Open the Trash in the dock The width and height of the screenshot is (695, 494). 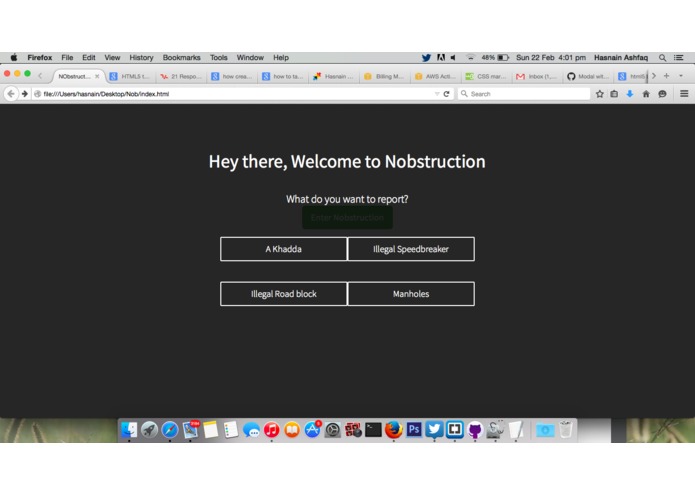point(566,429)
